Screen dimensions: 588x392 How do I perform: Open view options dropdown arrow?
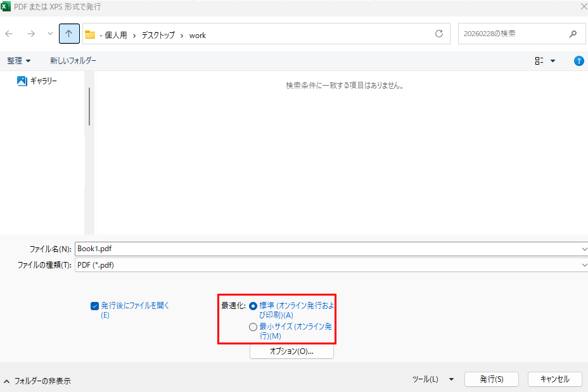(x=553, y=61)
